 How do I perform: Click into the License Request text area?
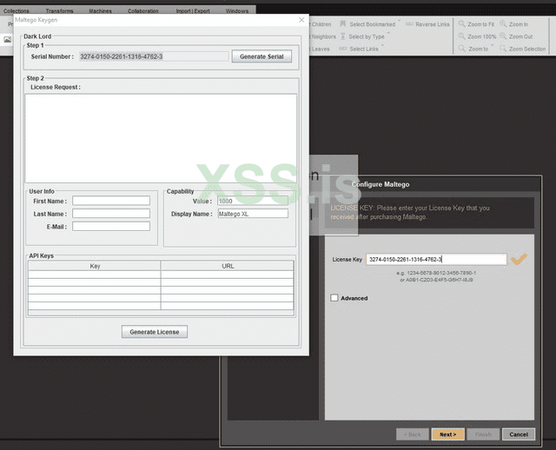pyautogui.click(x=161, y=138)
